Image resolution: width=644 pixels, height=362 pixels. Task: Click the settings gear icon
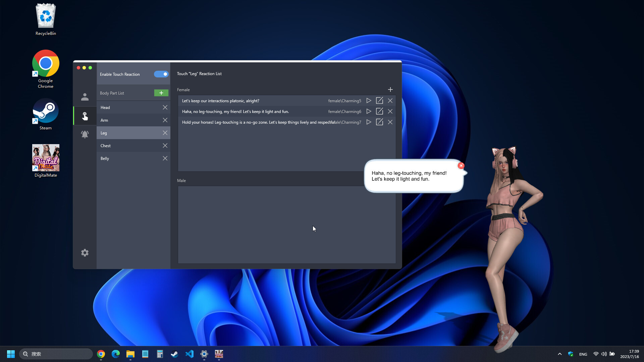point(85,253)
